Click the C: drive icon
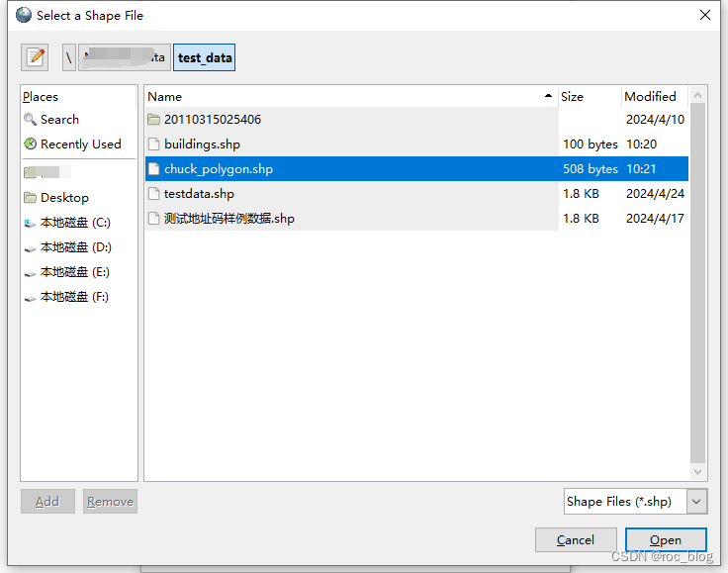This screenshot has width=728, height=573. [x=31, y=223]
